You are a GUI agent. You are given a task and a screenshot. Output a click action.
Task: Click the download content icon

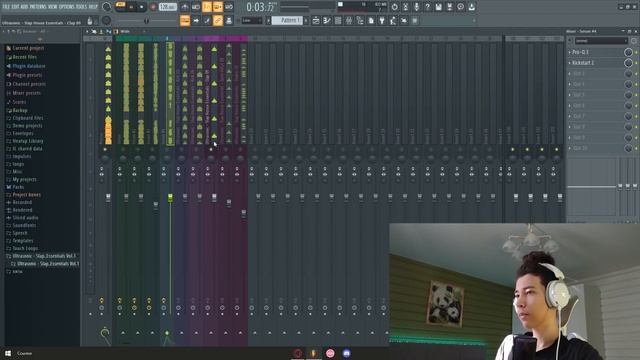pos(471,7)
